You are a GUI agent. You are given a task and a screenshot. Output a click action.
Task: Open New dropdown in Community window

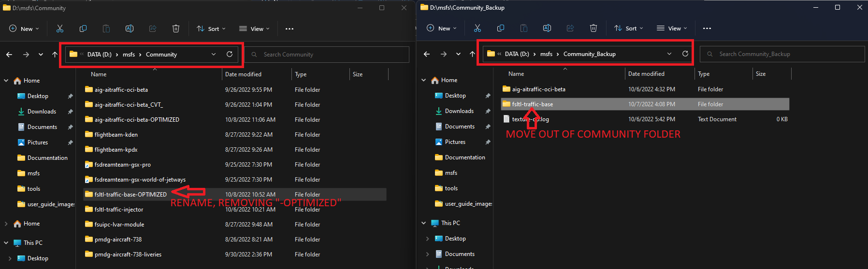[24, 29]
